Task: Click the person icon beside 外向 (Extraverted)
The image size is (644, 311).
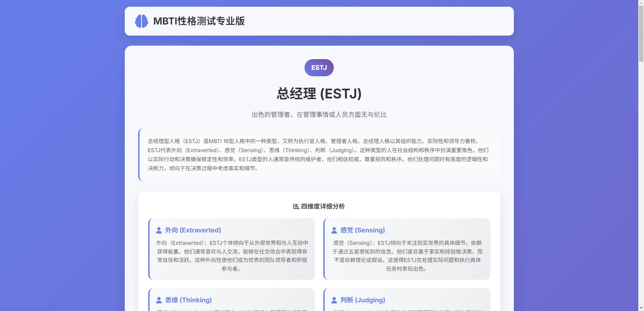Action: click(x=159, y=230)
